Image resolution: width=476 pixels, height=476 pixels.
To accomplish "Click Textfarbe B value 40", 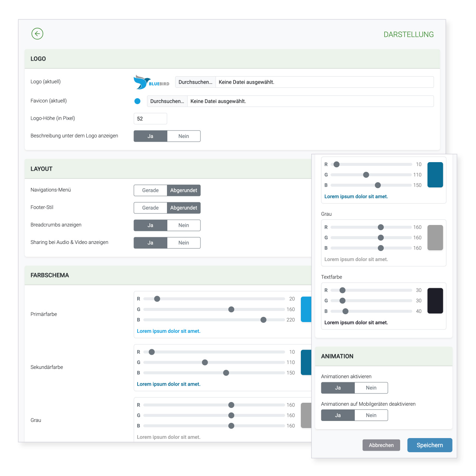I will click(x=419, y=311).
